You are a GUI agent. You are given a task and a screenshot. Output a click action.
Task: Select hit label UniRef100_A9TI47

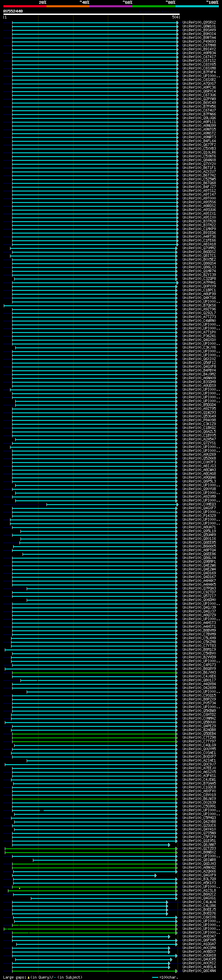(199, 194)
